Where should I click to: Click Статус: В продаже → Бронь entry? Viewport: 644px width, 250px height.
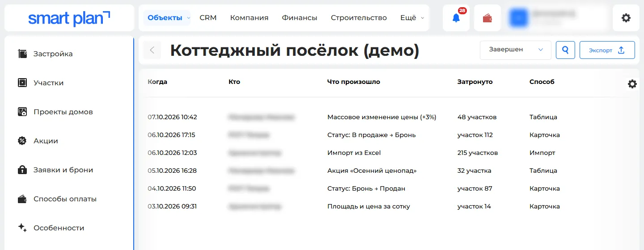tap(372, 135)
